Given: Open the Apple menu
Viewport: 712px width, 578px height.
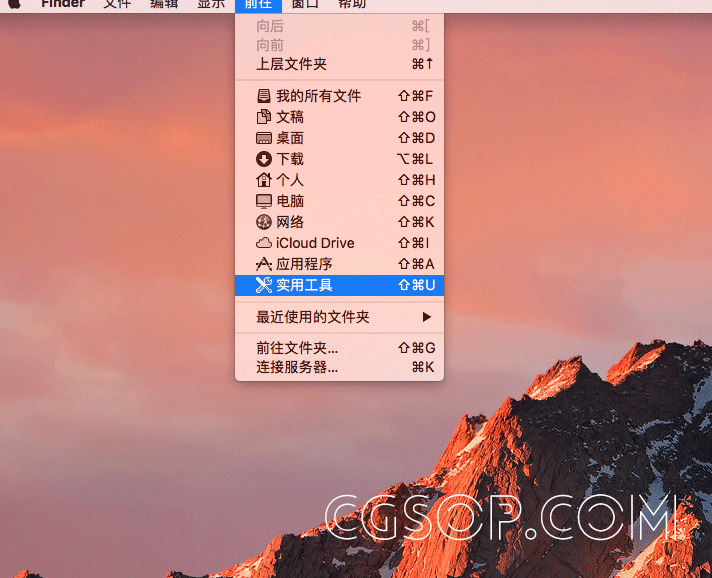Looking at the screenshot, I should (14, 4).
